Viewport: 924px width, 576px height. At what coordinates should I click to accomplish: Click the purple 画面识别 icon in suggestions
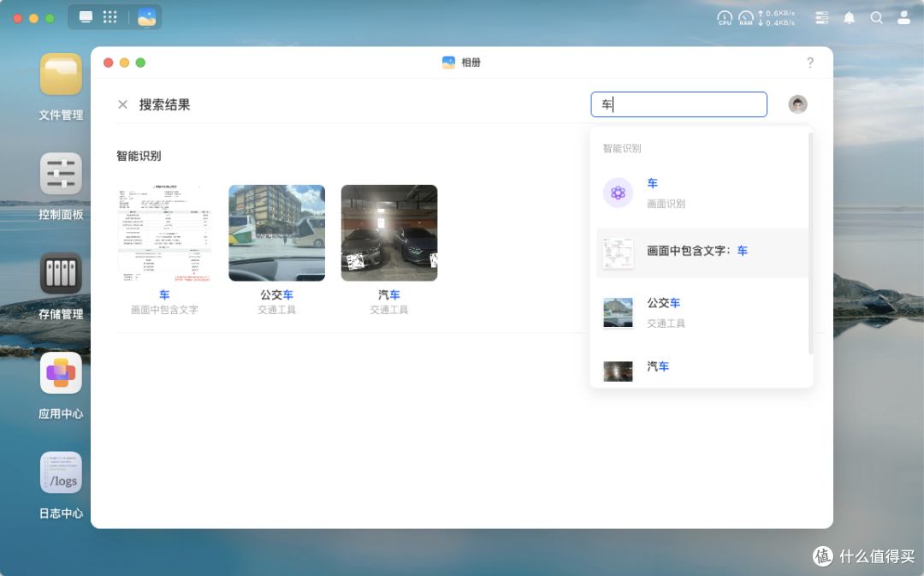[x=618, y=193]
